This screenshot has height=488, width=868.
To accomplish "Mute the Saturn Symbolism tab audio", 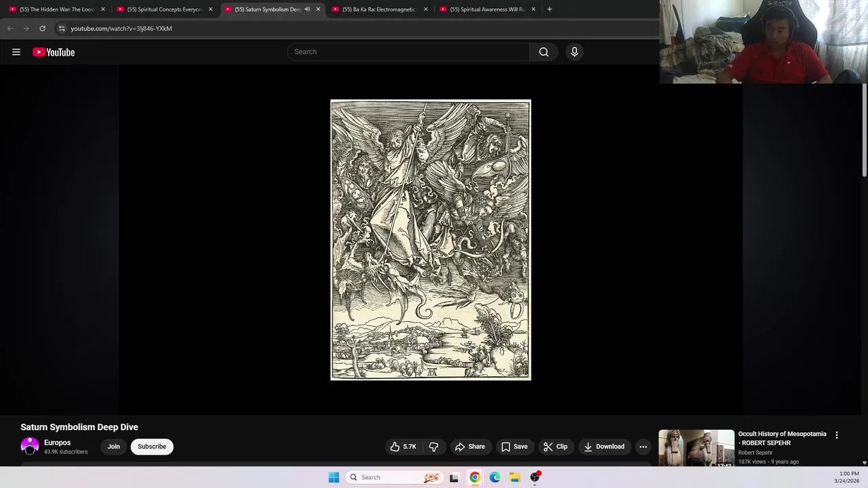I will tap(307, 9).
